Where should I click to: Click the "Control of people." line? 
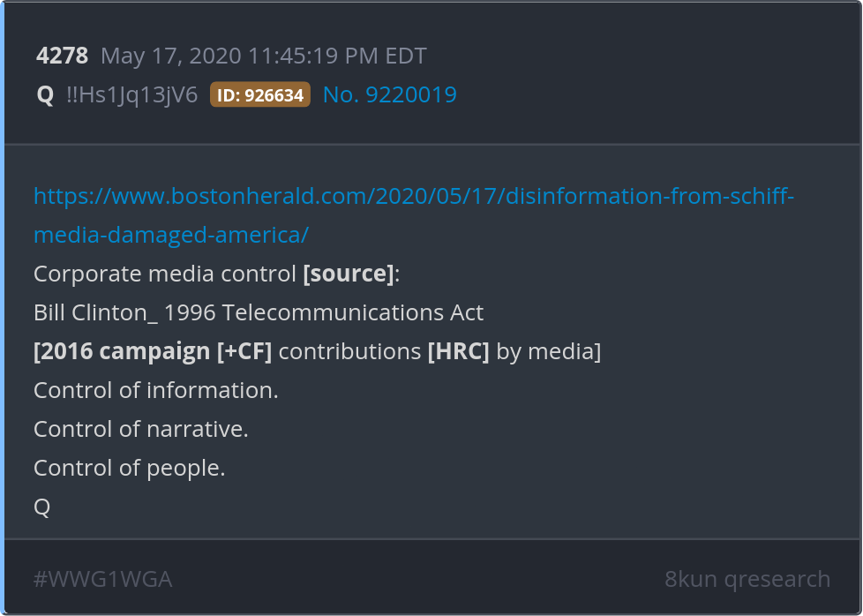129,468
